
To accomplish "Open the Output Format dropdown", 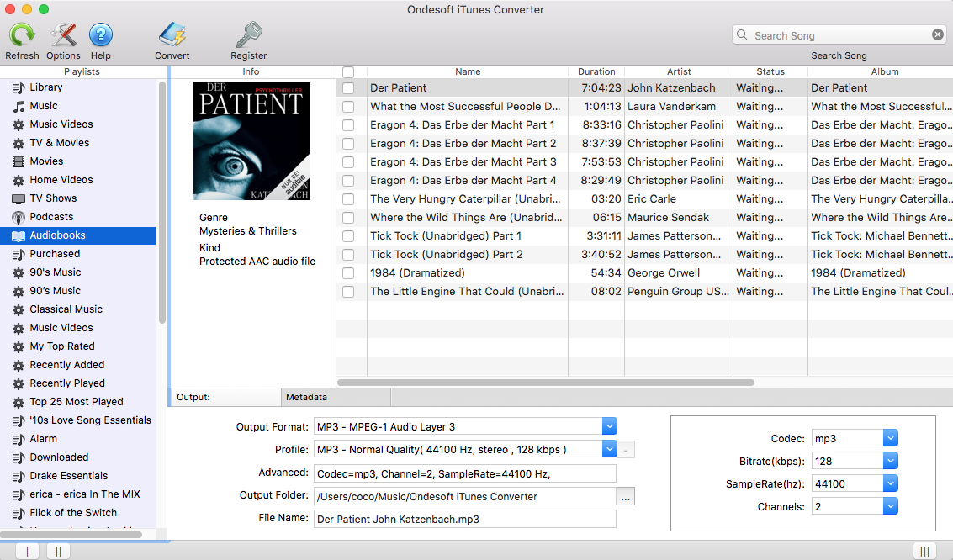I will (x=609, y=426).
